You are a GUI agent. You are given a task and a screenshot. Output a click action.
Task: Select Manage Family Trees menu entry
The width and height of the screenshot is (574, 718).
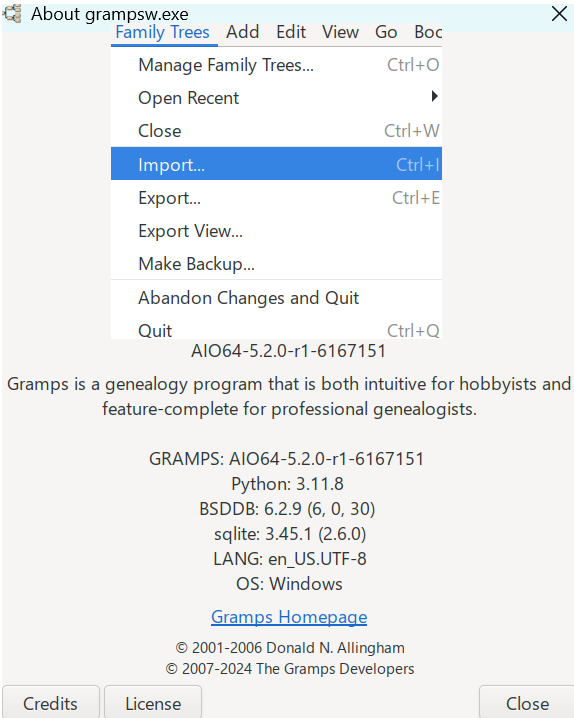[276, 65]
